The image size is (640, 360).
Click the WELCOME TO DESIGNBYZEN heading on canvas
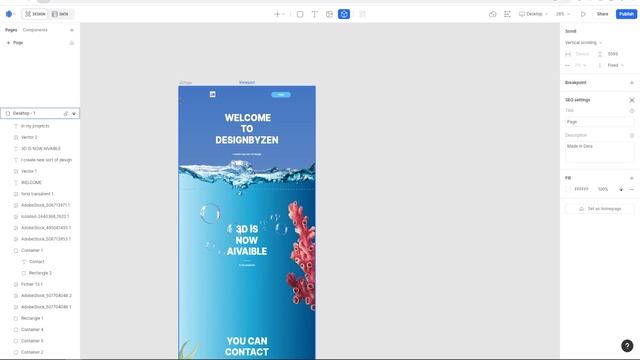coord(247,129)
